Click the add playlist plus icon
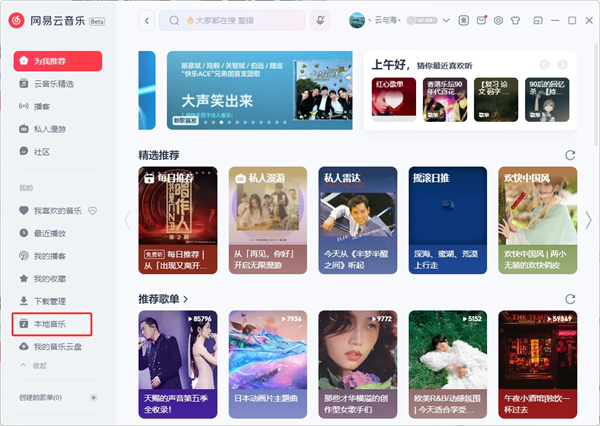The image size is (600, 426). (x=94, y=397)
